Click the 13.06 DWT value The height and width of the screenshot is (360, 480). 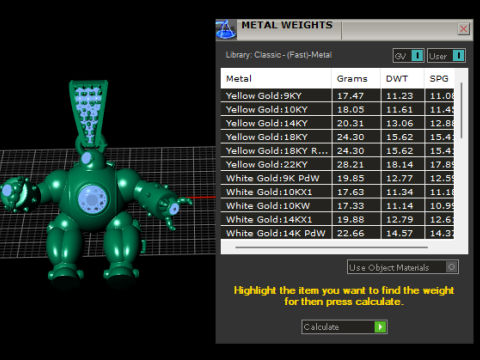pos(399,123)
